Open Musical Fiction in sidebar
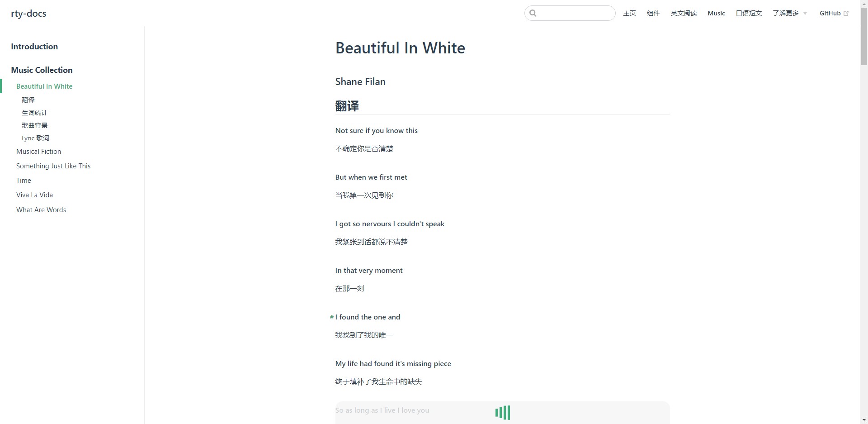 coord(38,152)
